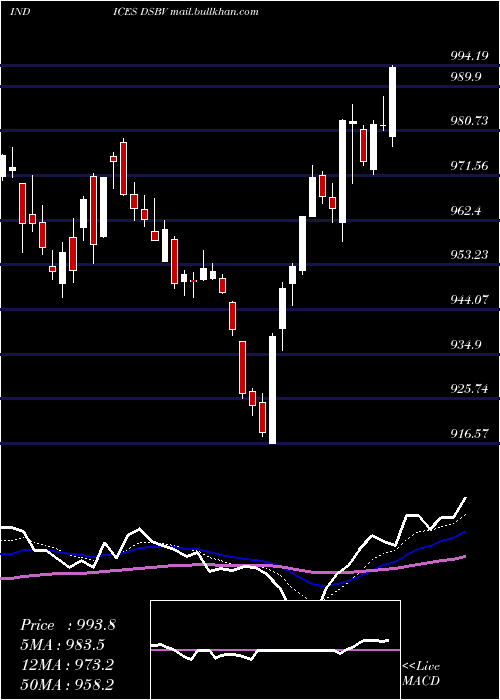Click the Price : 993.8 readout
500x700 pixels.
(x=68, y=625)
